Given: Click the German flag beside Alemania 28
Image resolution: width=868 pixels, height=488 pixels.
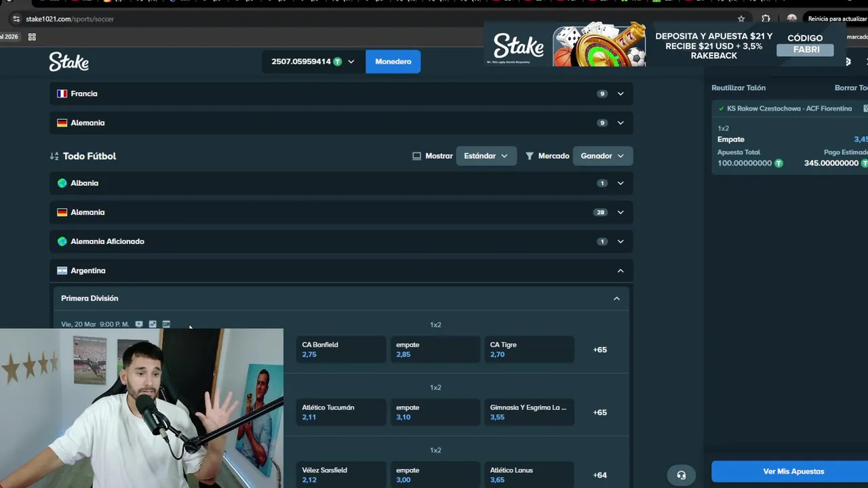Looking at the screenshot, I should (x=62, y=212).
